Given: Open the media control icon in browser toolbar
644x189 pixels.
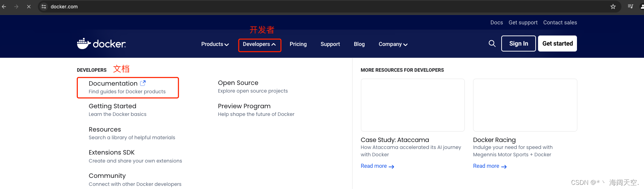Looking at the screenshot, I should (x=630, y=6).
